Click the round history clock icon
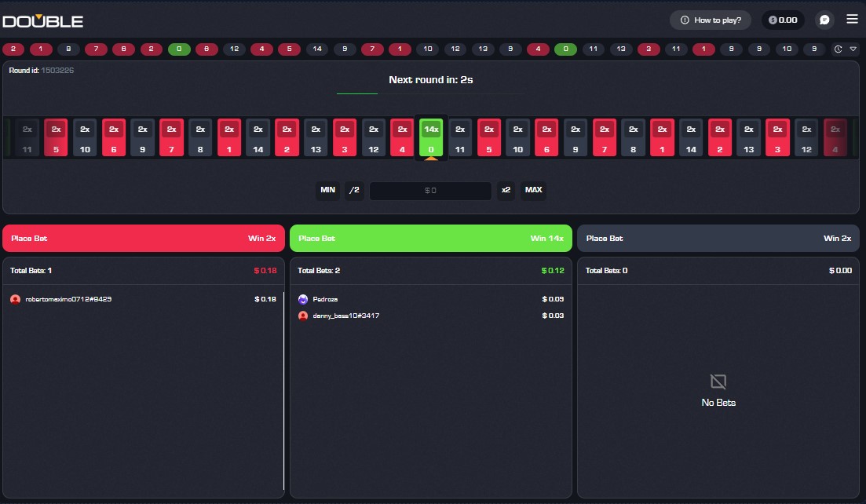This screenshot has height=504, width=866. [x=839, y=49]
